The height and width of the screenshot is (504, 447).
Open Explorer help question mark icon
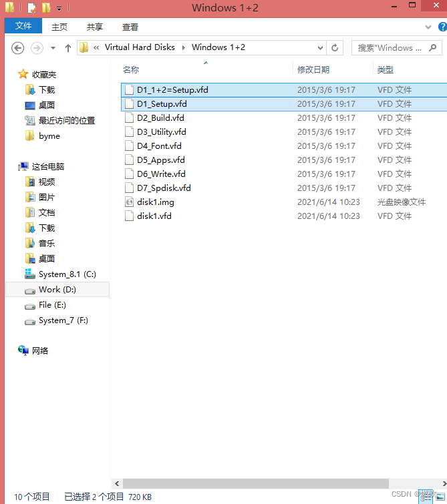442,27
